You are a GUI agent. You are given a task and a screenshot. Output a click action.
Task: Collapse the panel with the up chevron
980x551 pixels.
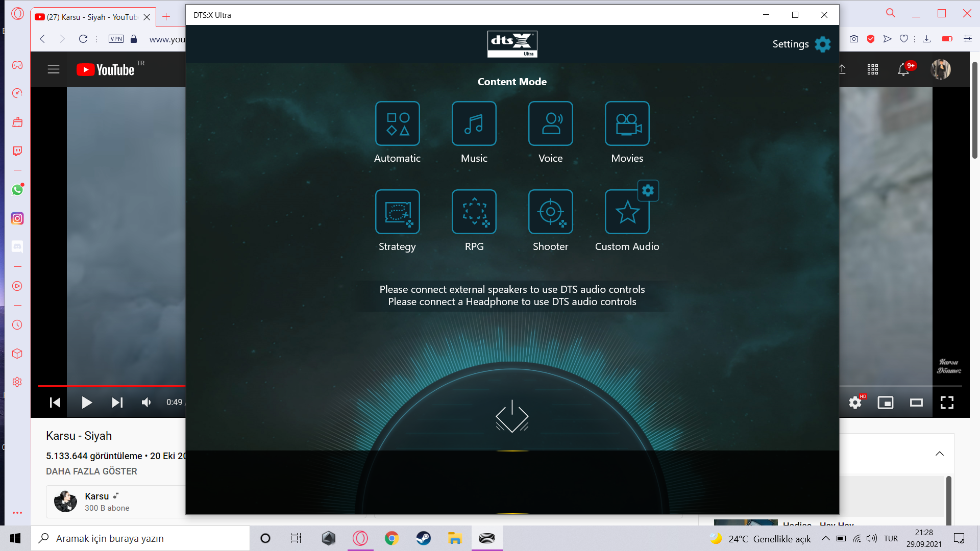pos(939,454)
